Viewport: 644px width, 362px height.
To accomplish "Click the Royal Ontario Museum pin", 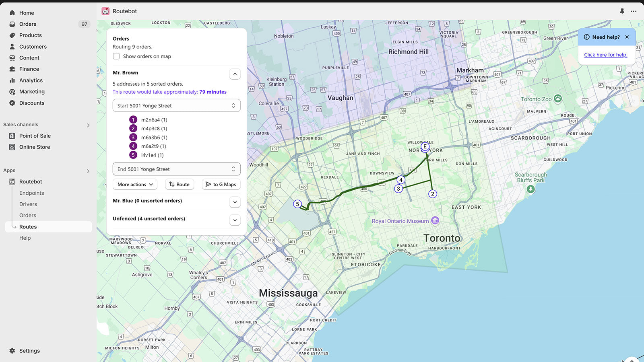I will 435,220.
